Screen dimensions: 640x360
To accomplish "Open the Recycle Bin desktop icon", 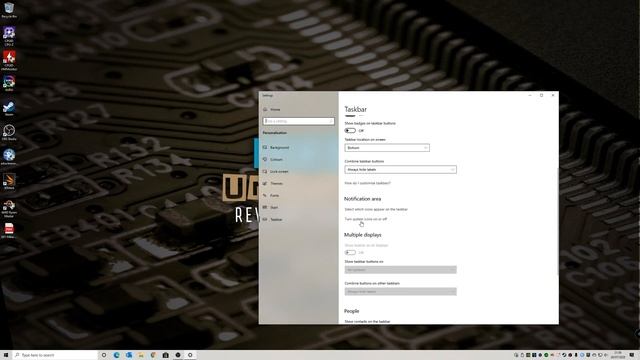I will coord(9,10).
